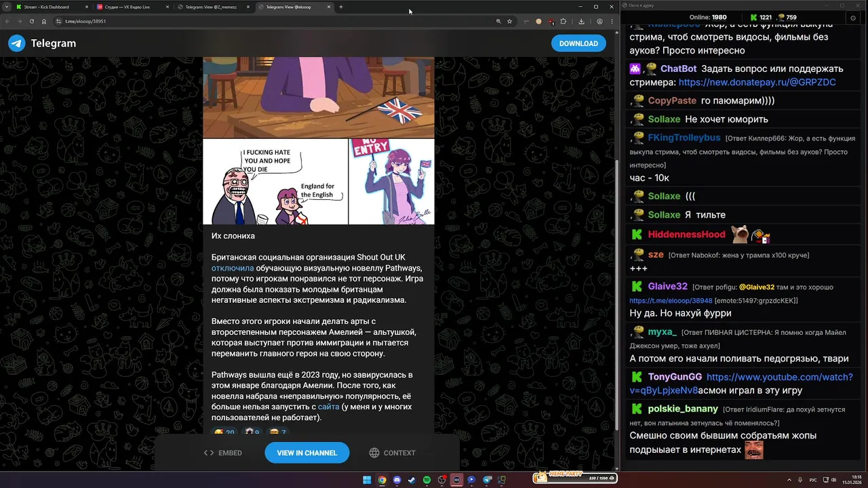The width and height of the screenshot is (868, 488).
Task: Open the EMBED option
Action: (x=223, y=453)
